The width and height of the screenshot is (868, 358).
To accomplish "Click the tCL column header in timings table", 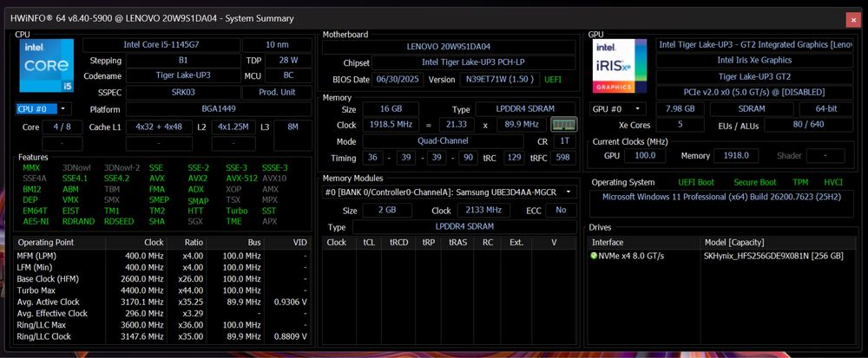I will point(369,243).
